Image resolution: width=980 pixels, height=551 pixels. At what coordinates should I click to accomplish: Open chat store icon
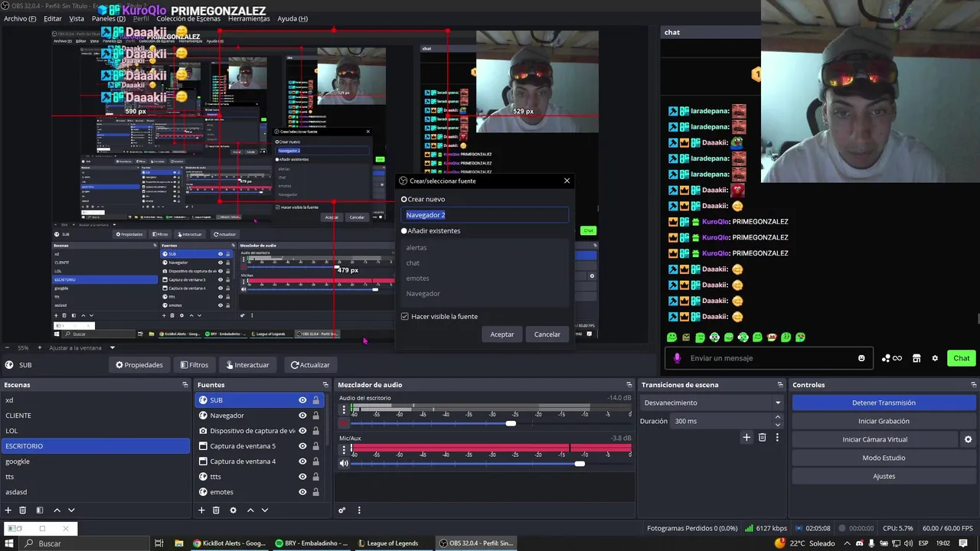coord(916,358)
